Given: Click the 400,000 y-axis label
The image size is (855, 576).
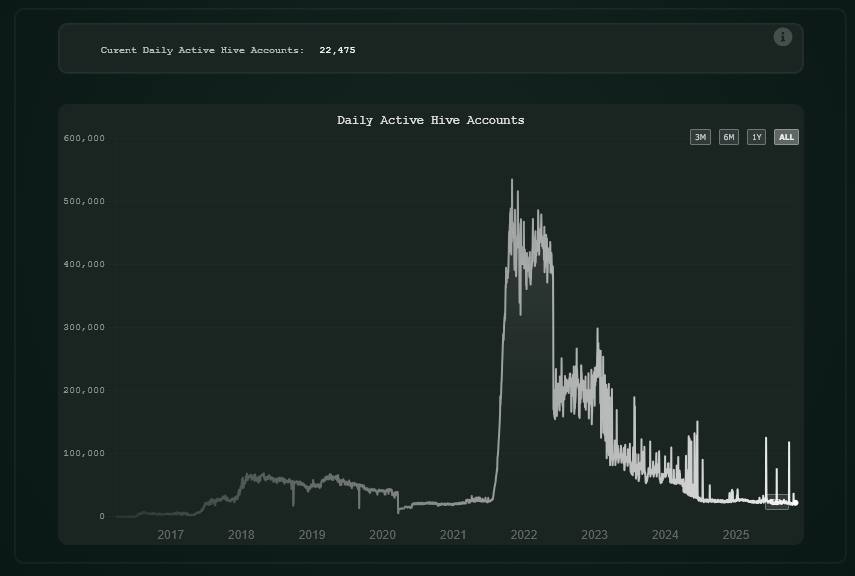Looking at the screenshot, I should (x=84, y=265).
